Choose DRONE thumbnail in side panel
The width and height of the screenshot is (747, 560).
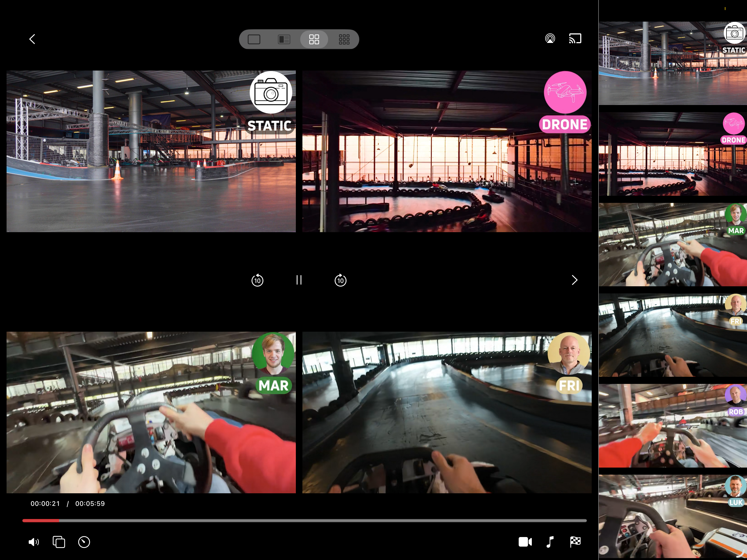pyautogui.click(x=673, y=154)
